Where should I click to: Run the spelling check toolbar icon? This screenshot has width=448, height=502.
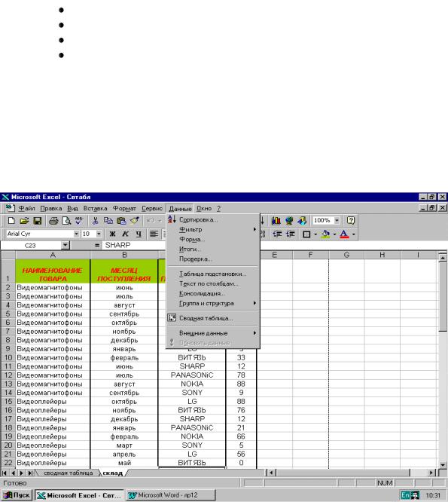click(x=79, y=221)
